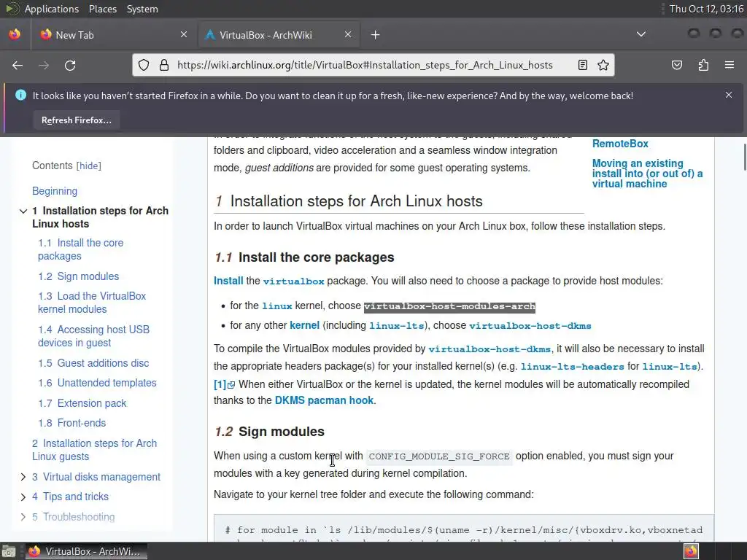Click the CONFIG_MODULE_SIG_FORCE code text

(x=439, y=456)
